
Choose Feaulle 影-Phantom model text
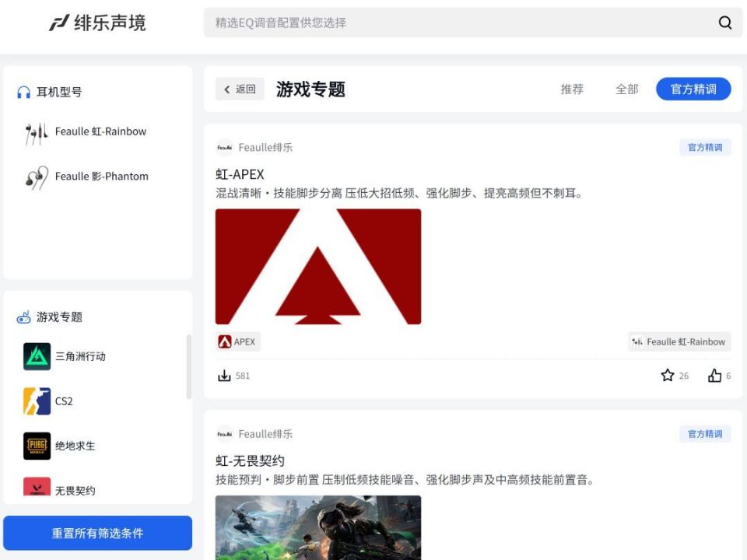click(101, 177)
